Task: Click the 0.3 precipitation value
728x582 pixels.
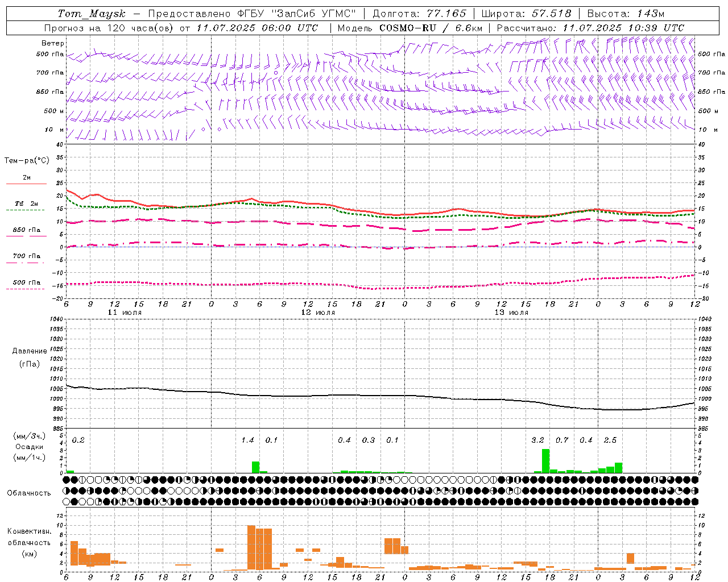Action: [369, 440]
